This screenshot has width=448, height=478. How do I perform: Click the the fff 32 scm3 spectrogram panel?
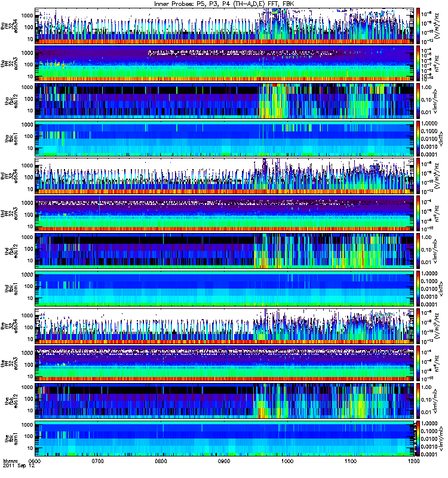(225, 363)
